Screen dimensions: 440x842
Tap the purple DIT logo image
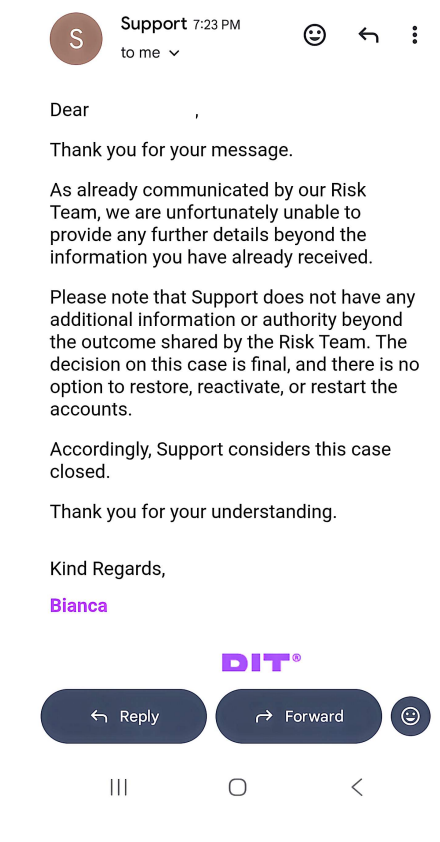click(x=261, y=662)
